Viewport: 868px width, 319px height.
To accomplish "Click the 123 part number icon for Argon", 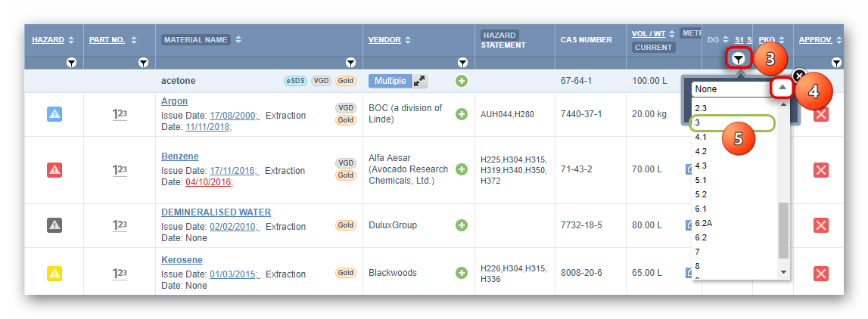I will [x=120, y=114].
